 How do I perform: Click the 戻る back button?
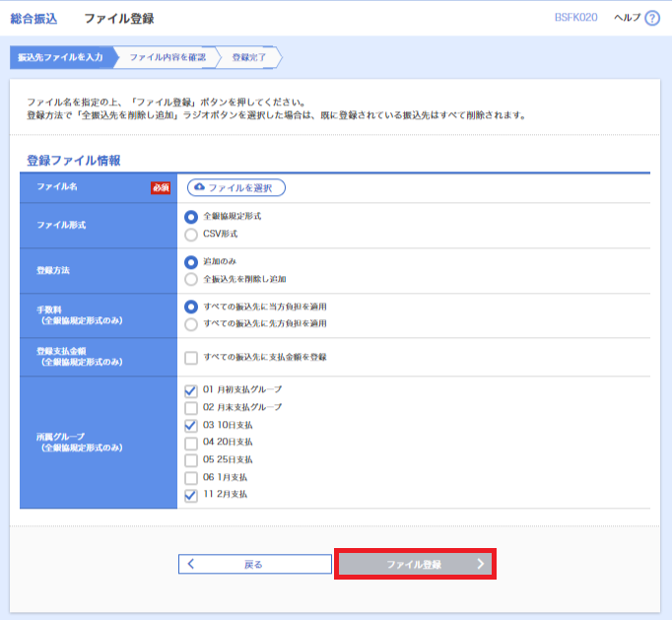[255, 564]
